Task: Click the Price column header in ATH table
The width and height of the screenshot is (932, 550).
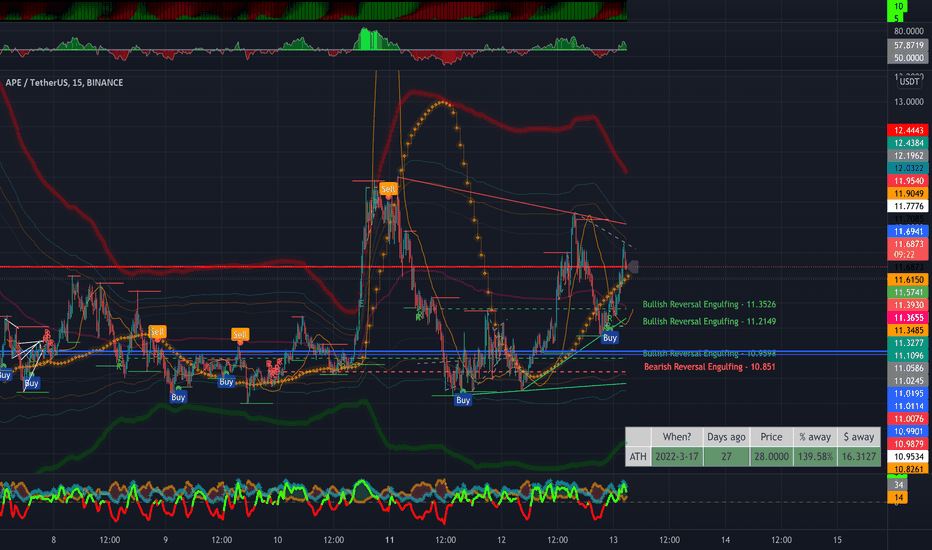Action: 772,437
